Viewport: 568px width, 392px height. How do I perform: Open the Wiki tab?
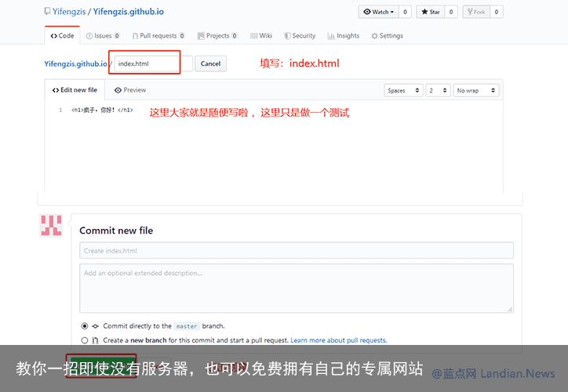(x=261, y=35)
